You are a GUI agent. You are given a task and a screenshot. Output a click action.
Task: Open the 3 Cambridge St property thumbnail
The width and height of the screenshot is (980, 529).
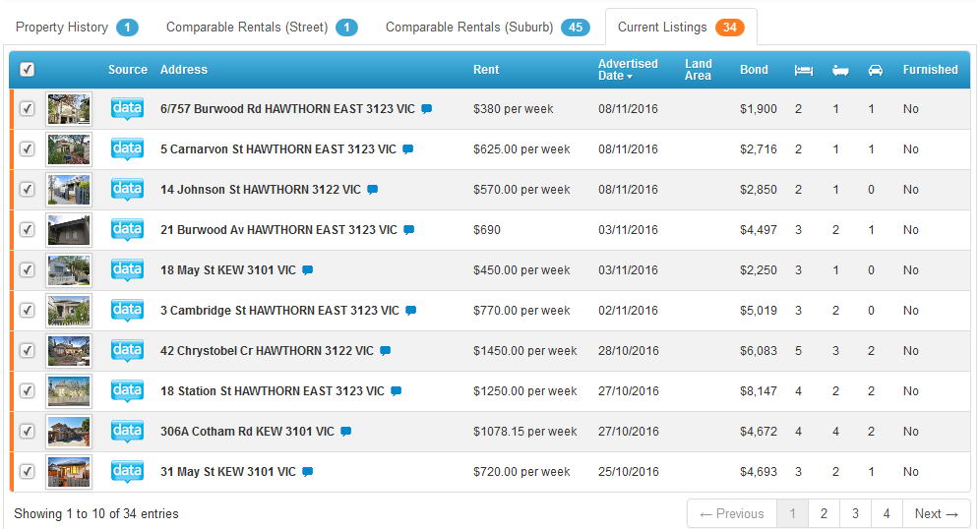[69, 311]
